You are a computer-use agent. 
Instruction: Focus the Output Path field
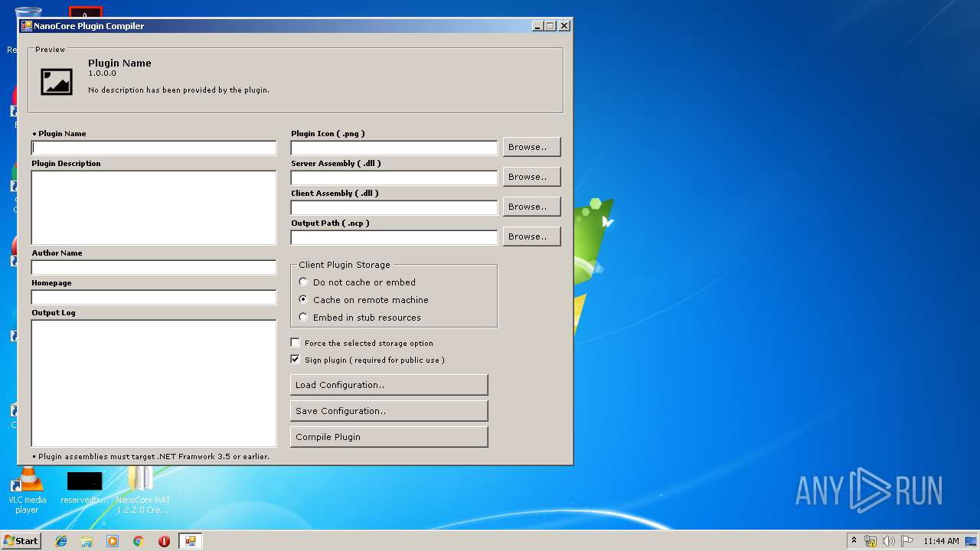394,237
